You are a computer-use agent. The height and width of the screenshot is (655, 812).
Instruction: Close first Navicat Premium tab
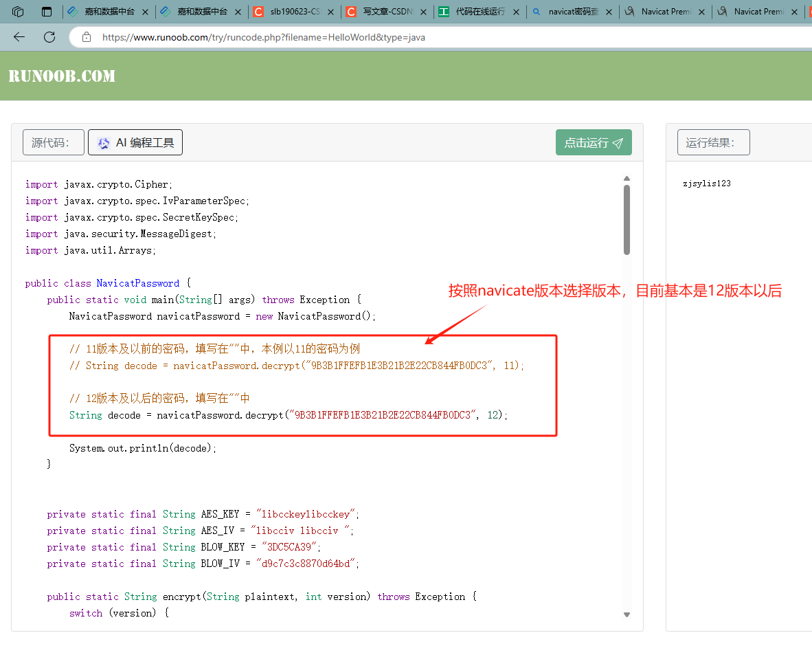701,12
